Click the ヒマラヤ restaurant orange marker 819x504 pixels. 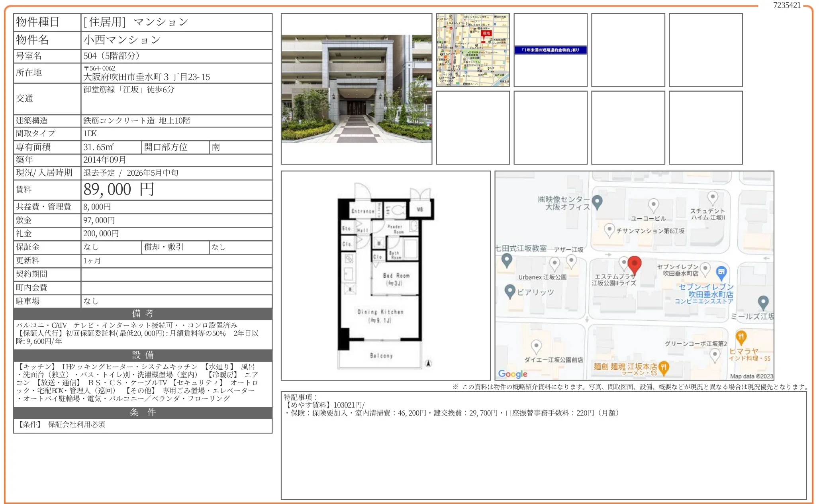point(741,337)
